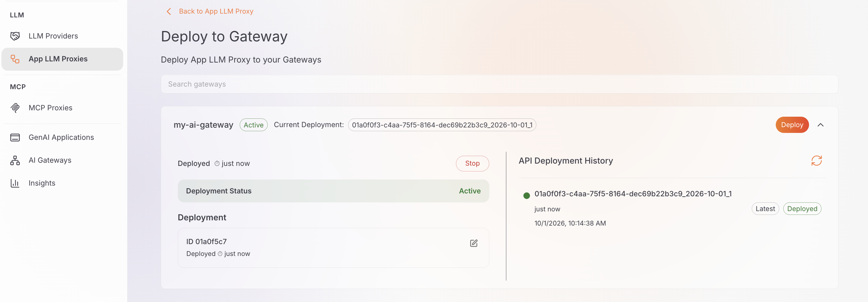Click the my-ai-gateway name
Image resolution: width=868 pixels, height=302 pixels.
click(x=203, y=125)
